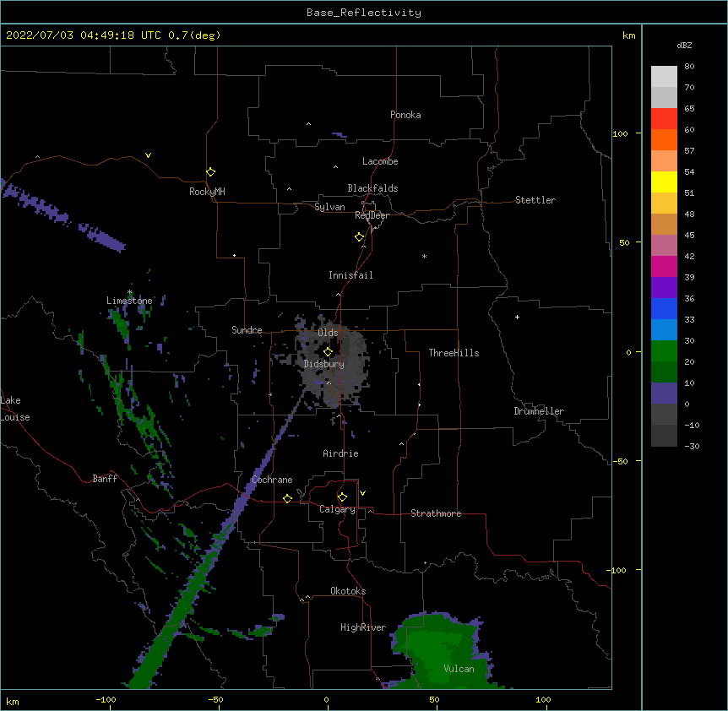Click the white asterisk marker above Limestone
Screen dimensions: 728x711
[x=130, y=292]
